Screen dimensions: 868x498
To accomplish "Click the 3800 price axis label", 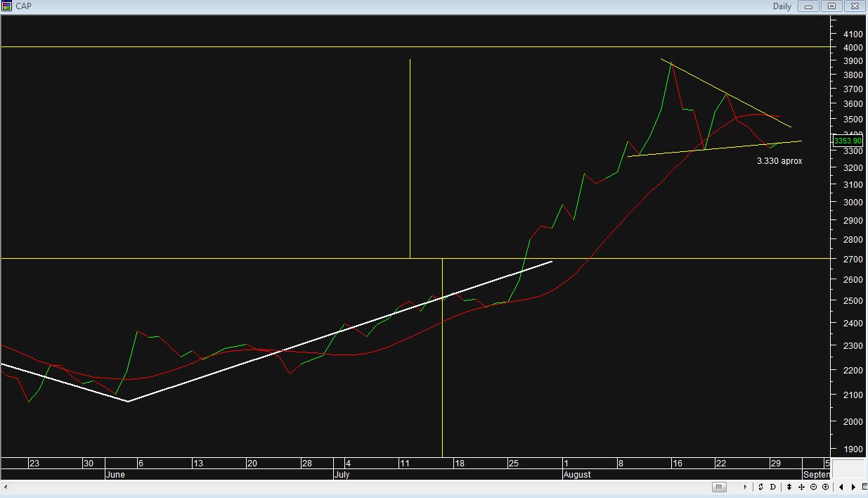I will (853, 75).
